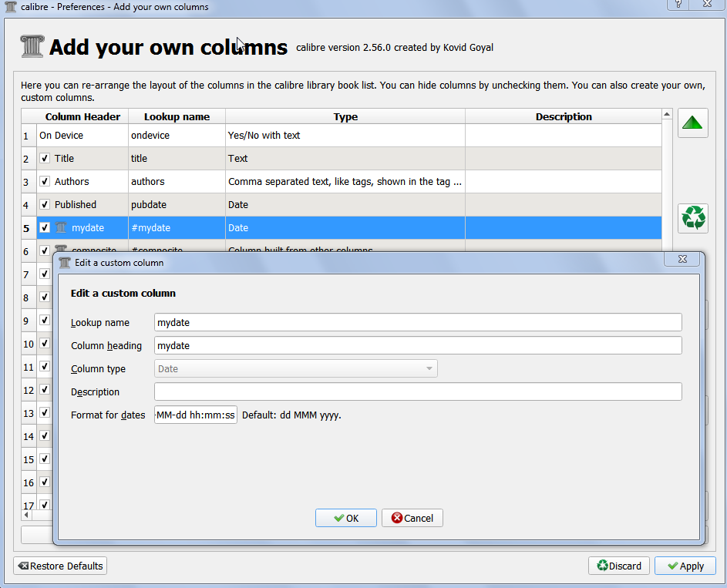Viewport: 727px width, 588px height.
Task: Click the Restore Defaults button
Action: pos(60,566)
